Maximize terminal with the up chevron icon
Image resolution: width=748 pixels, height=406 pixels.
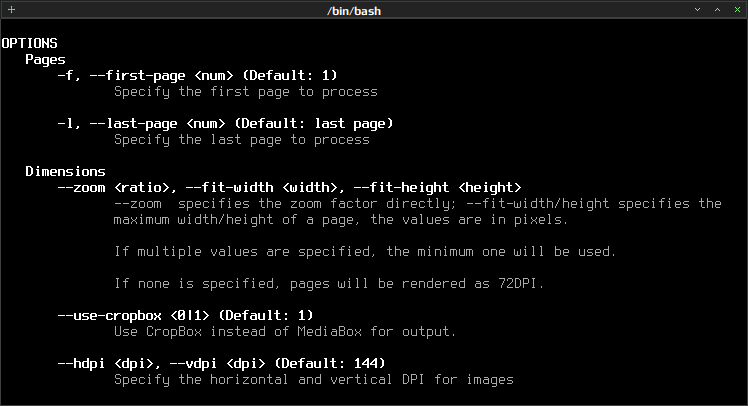pos(717,10)
